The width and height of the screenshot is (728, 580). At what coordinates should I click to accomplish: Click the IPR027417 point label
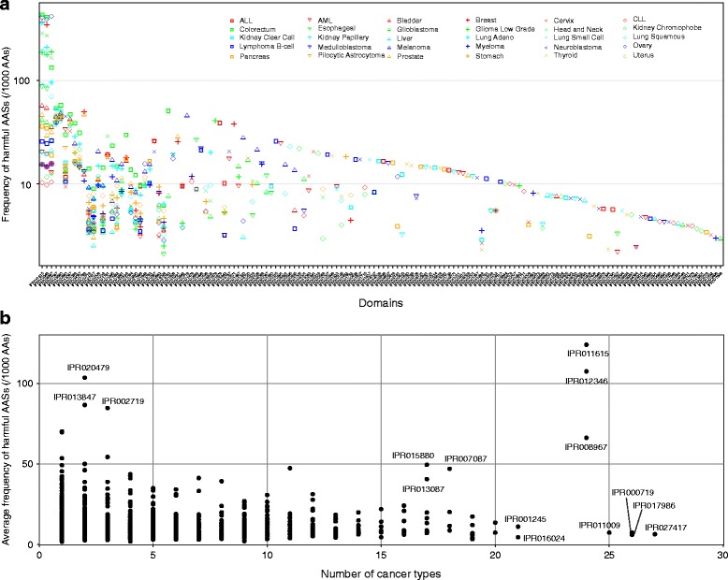666,528
